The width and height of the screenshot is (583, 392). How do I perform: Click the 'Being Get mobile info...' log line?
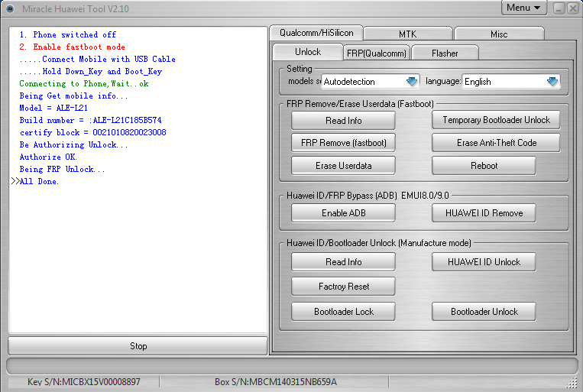pyautogui.click(x=73, y=96)
